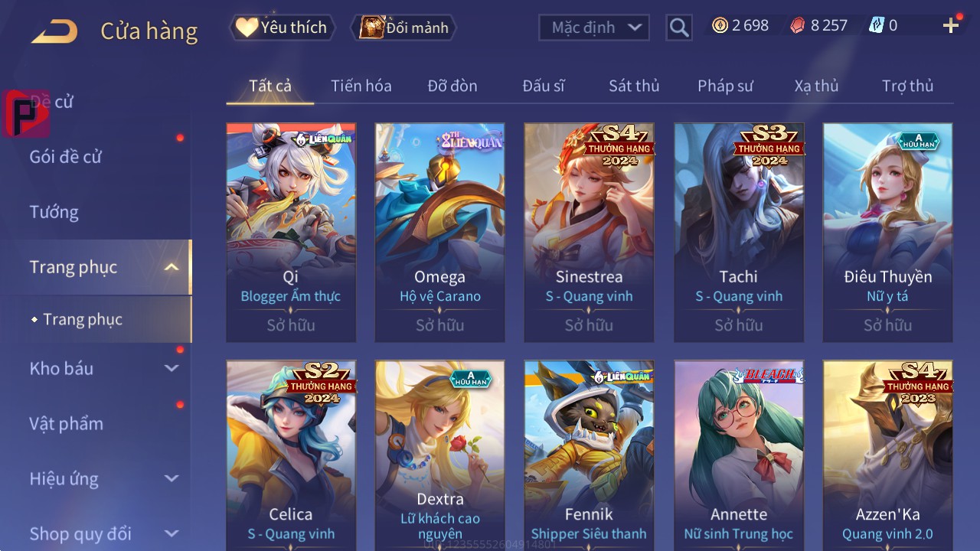Viewport: 980px width, 551px height.
Task: Open Yêu thích heart favorites
Action: click(282, 28)
